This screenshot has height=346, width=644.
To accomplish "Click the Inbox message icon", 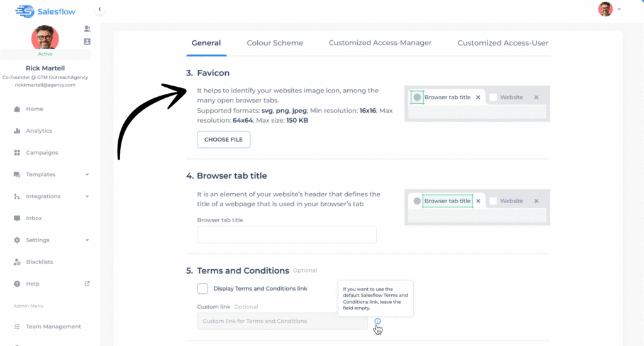I will tap(17, 218).
